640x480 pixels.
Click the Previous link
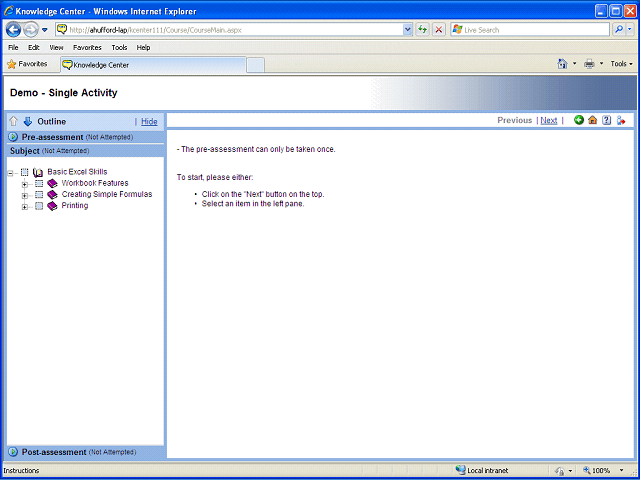pyautogui.click(x=515, y=120)
